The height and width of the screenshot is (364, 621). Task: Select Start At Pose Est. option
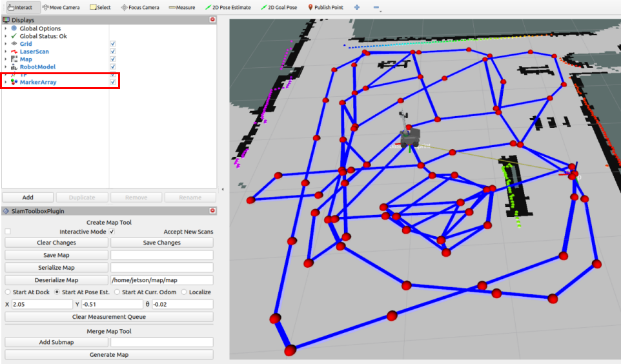click(x=57, y=292)
